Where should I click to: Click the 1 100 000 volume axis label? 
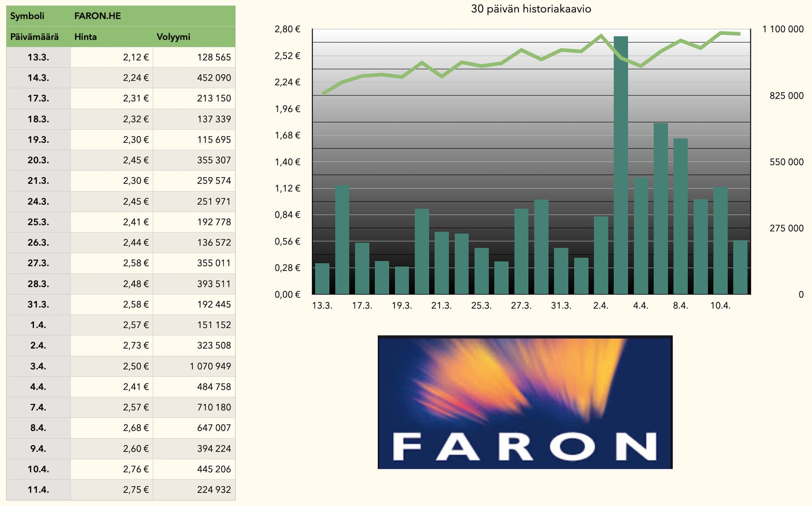coord(782,29)
